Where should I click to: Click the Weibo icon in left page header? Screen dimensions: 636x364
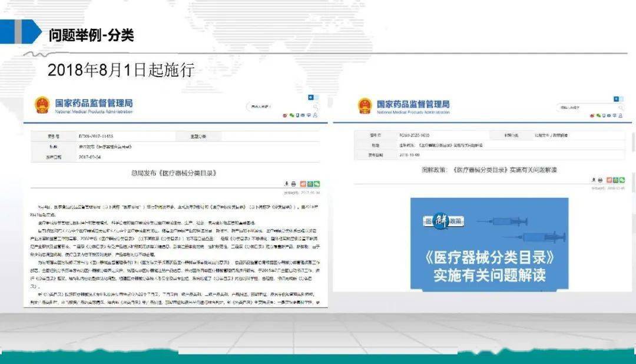click(x=285, y=115)
